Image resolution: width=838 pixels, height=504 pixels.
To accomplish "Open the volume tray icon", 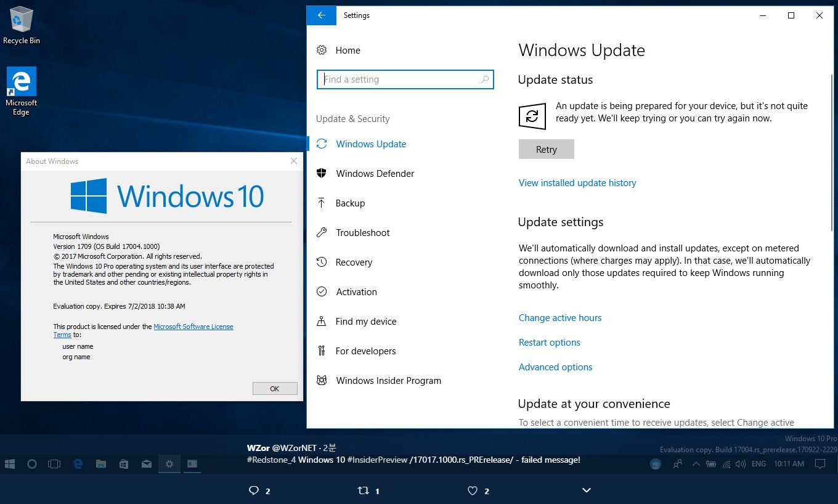I will pos(740,464).
